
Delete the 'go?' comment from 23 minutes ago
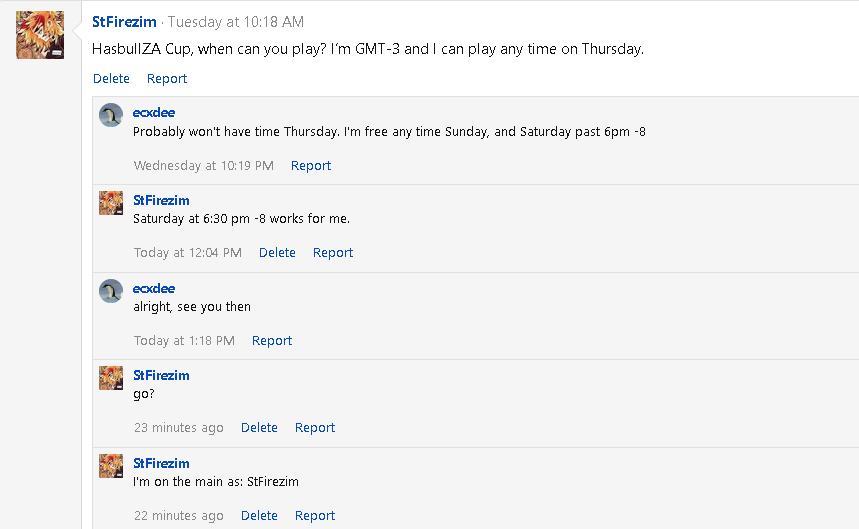coord(259,428)
